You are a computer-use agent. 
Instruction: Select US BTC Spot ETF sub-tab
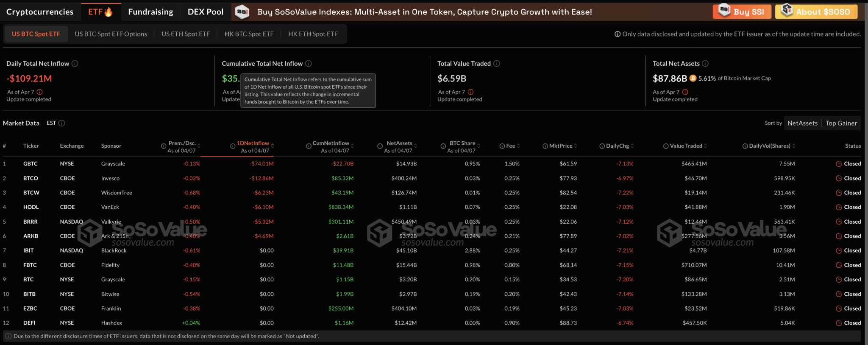click(36, 34)
